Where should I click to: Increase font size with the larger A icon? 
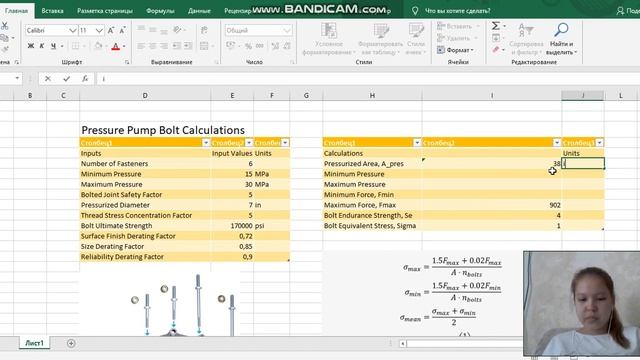coord(111,31)
